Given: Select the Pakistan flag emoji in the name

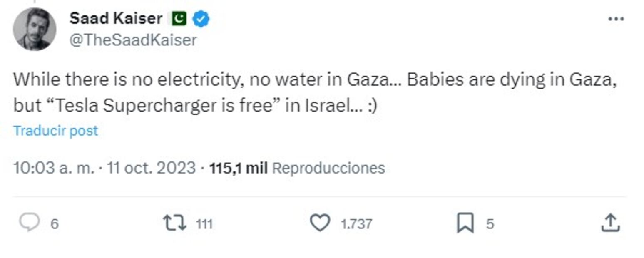Looking at the screenshot, I should point(180,18).
